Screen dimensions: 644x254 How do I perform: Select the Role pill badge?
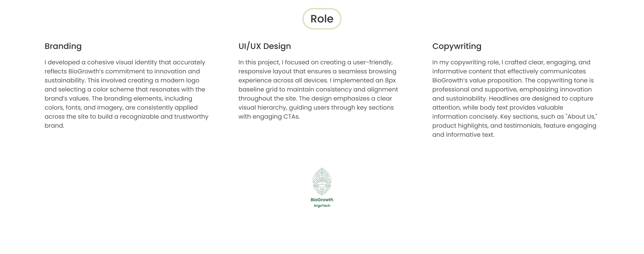[322, 19]
